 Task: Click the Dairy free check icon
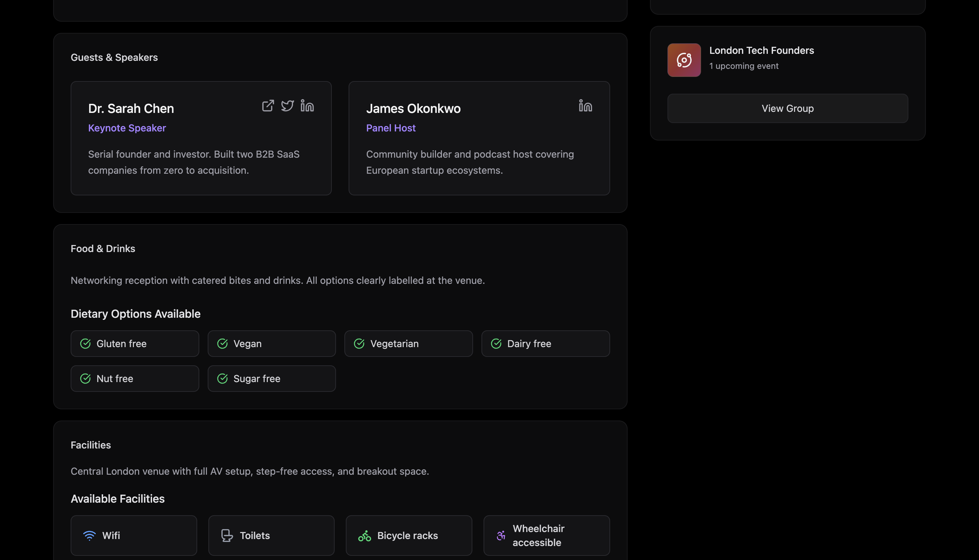496,344
